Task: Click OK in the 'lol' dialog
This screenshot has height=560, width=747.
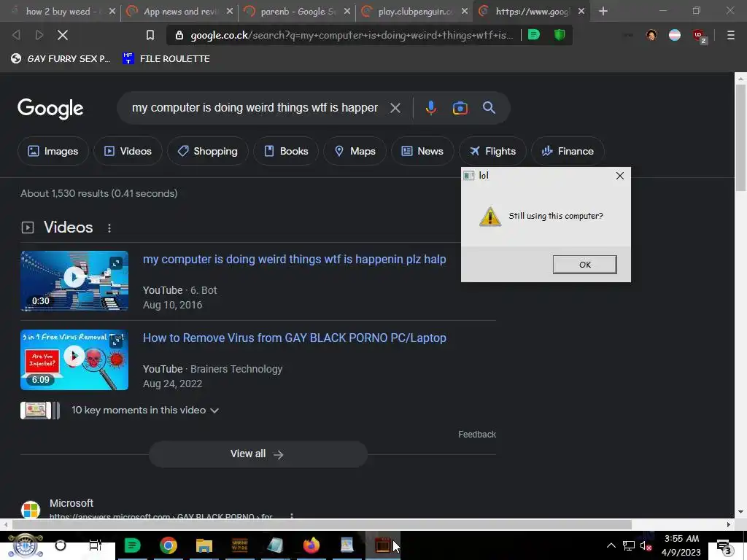Action: point(584,265)
